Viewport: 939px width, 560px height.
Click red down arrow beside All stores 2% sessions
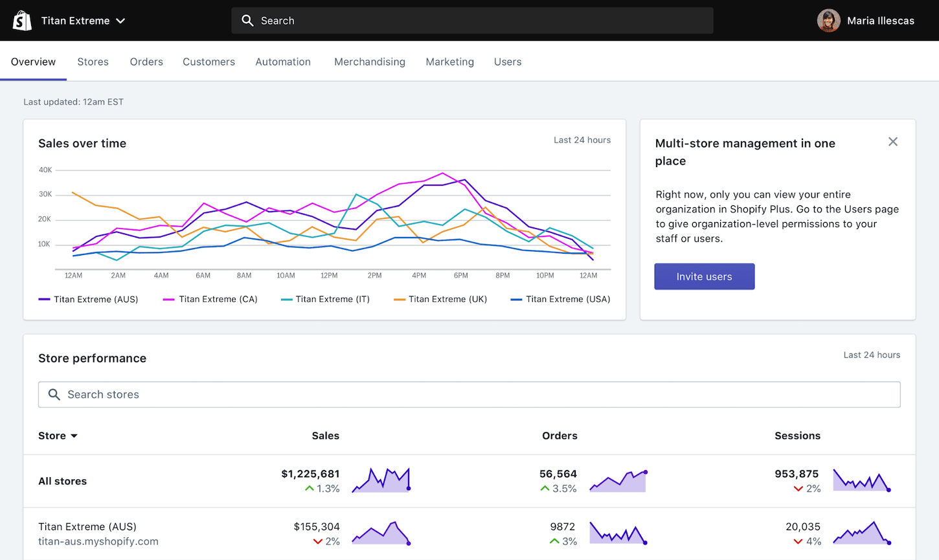798,489
